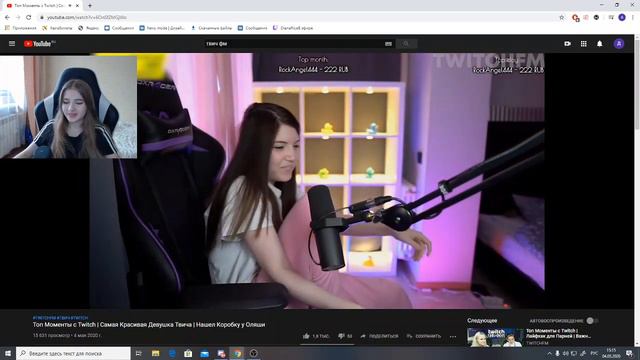Open the create video camera icon
640x360 pixels.
[567, 44]
